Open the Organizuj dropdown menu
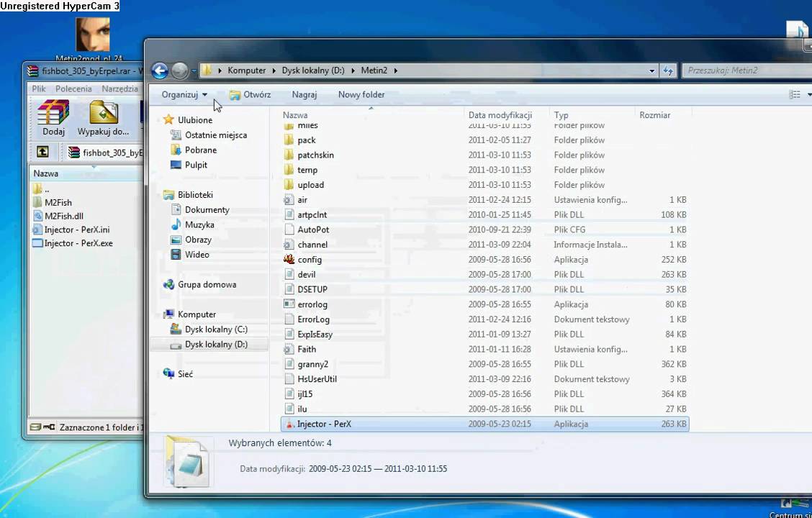 184,95
